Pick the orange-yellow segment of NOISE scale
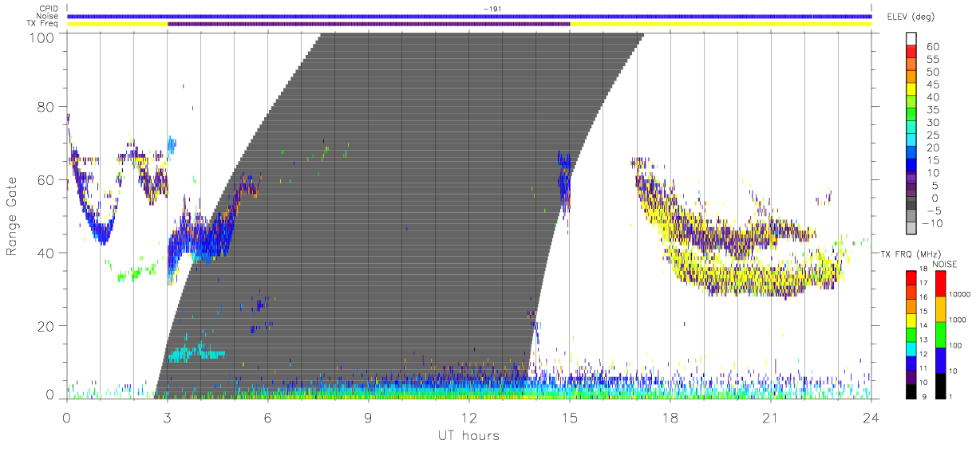 (940, 309)
